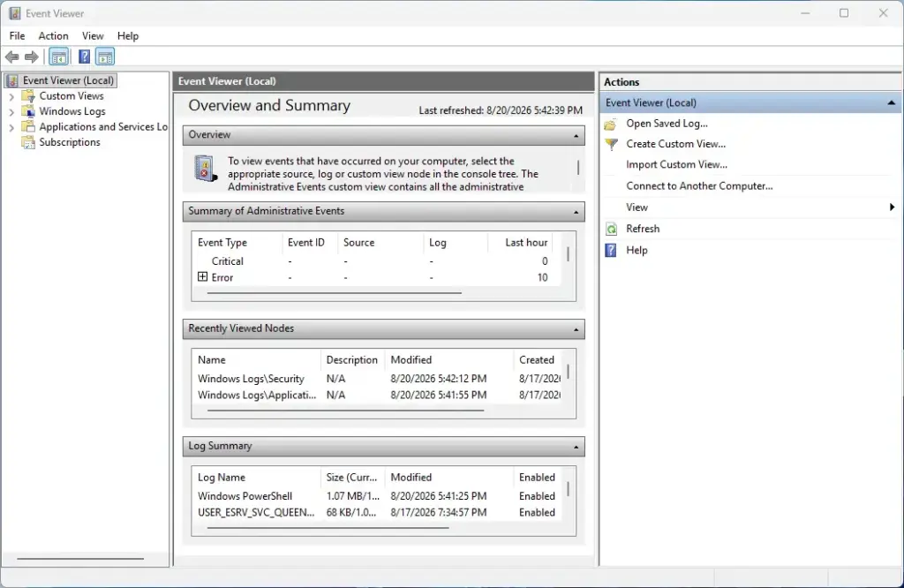
Task: Click the Recently Viewed Nodes horizontal scrollbar
Action: 345,411
